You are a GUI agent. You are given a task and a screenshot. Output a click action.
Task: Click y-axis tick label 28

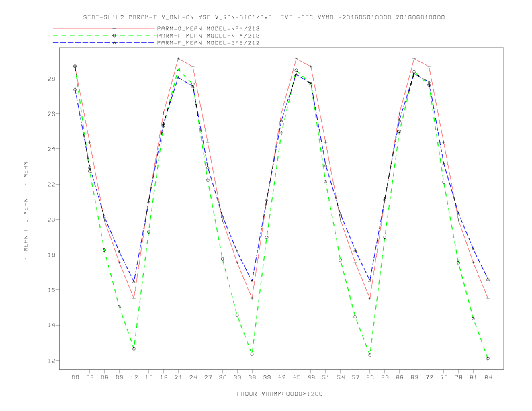[51, 79]
